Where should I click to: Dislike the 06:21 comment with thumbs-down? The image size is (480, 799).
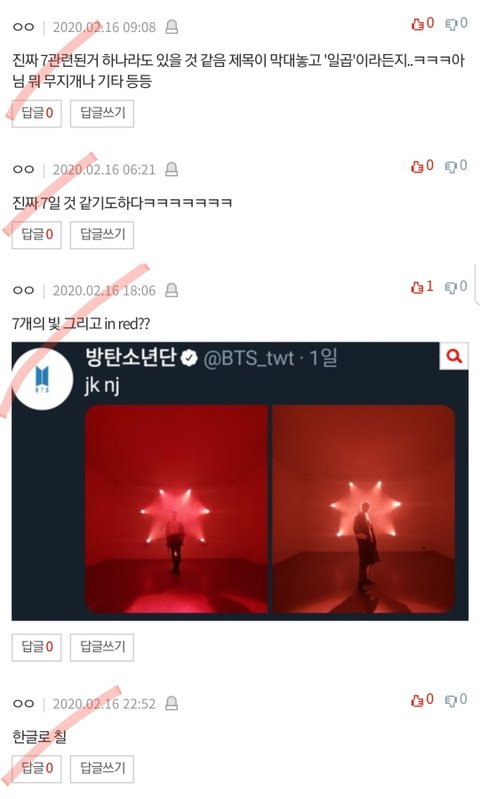click(x=451, y=166)
